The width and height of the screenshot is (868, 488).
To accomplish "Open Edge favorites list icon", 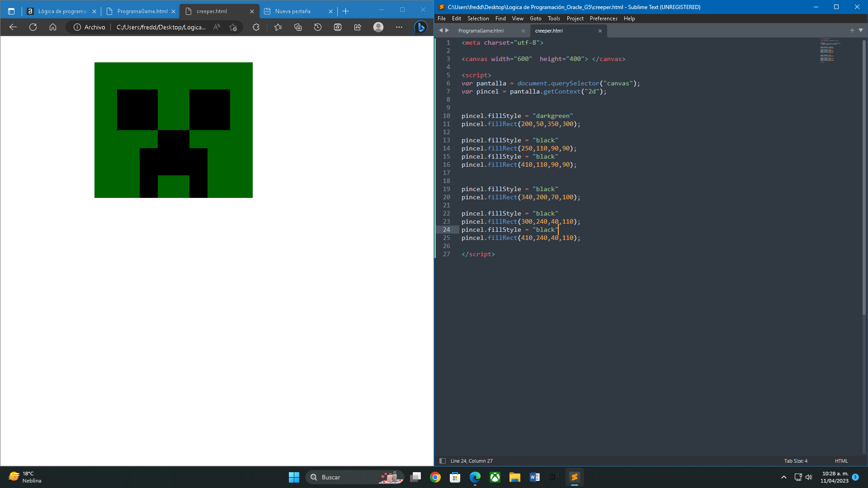I will (278, 27).
